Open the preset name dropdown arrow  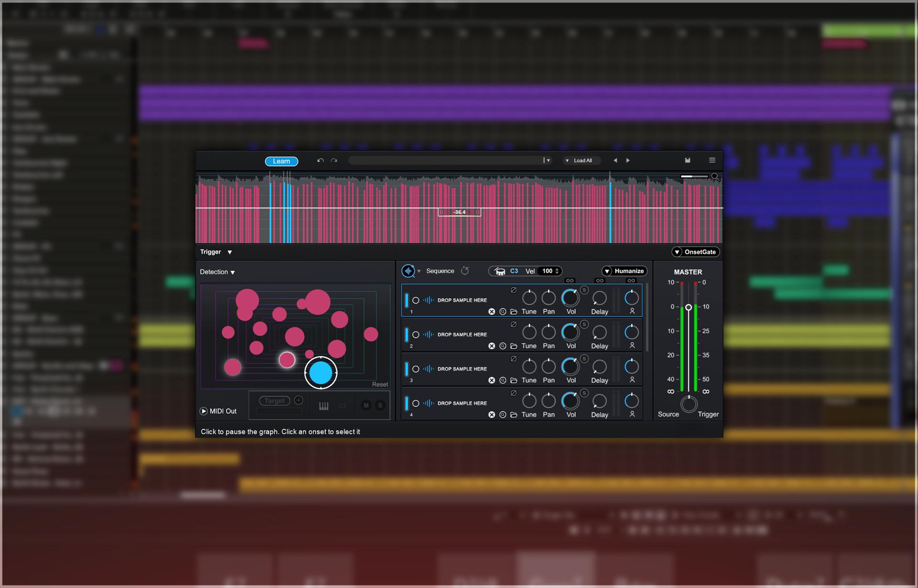[x=548, y=161]
